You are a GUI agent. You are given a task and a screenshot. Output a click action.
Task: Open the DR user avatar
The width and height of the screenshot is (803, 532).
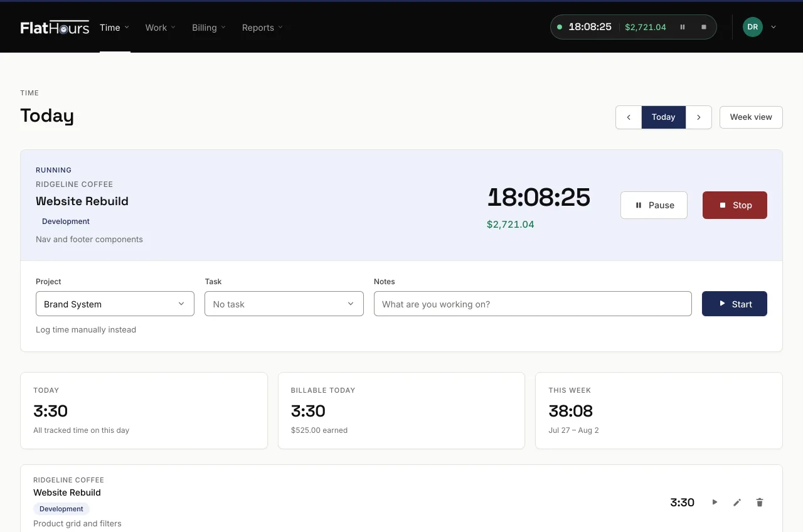[753, 27]
